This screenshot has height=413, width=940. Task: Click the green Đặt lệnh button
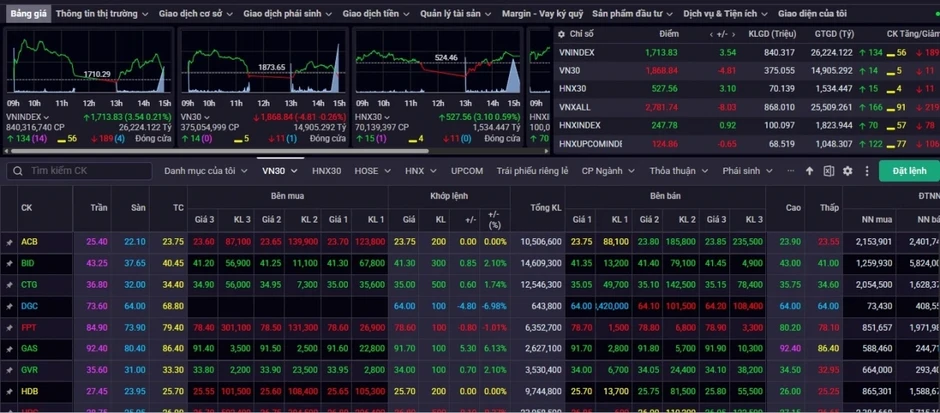coord(909,171)
